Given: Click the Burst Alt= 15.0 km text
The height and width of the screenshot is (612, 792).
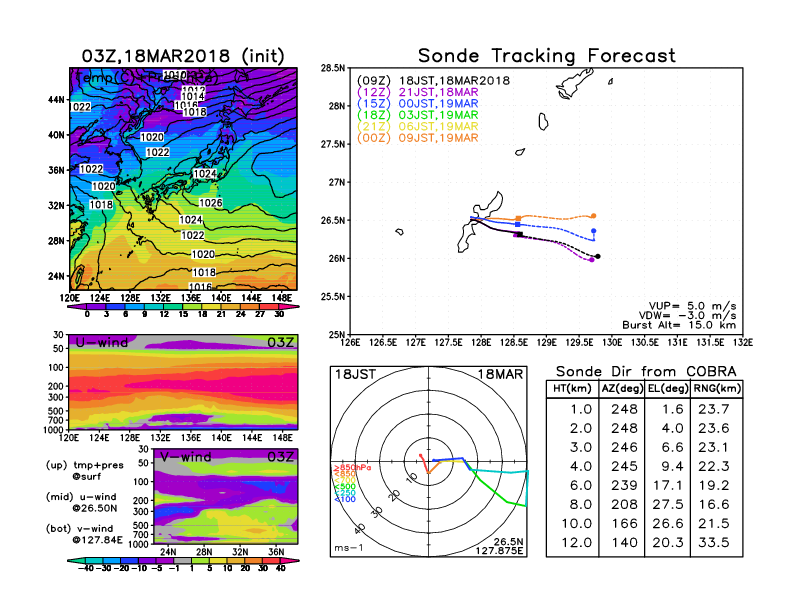Looking at the screenshot, I should click(x=686, y=326).
